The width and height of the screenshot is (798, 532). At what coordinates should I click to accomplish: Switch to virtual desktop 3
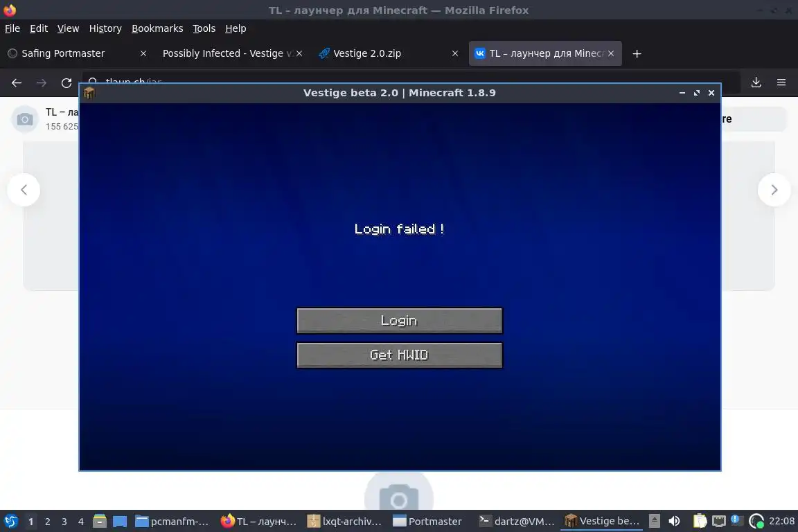64,522
